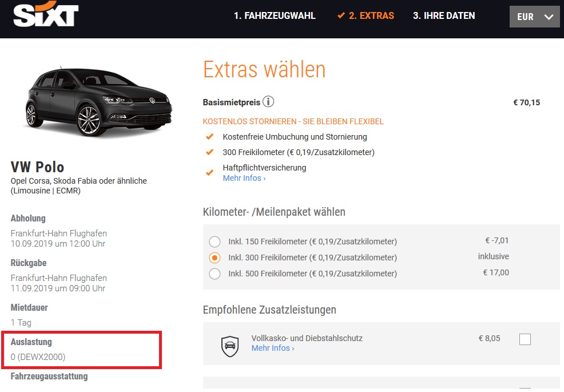Select Inkl. 300 Freikilometer option

(x=215, y=258)
